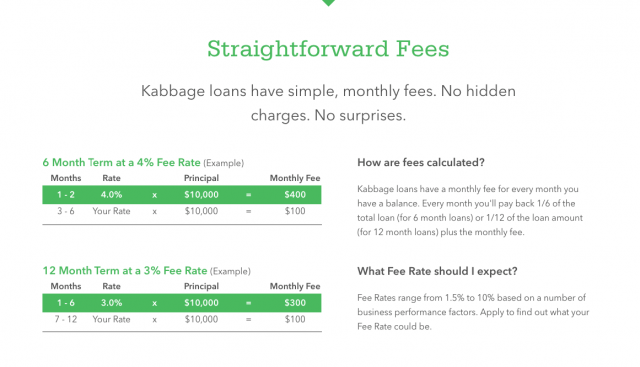This screenshot has width=640, height=367.
Task: Click the '6 Month Term at a 4% Fee Rate' title
Action: pos(122,162)
